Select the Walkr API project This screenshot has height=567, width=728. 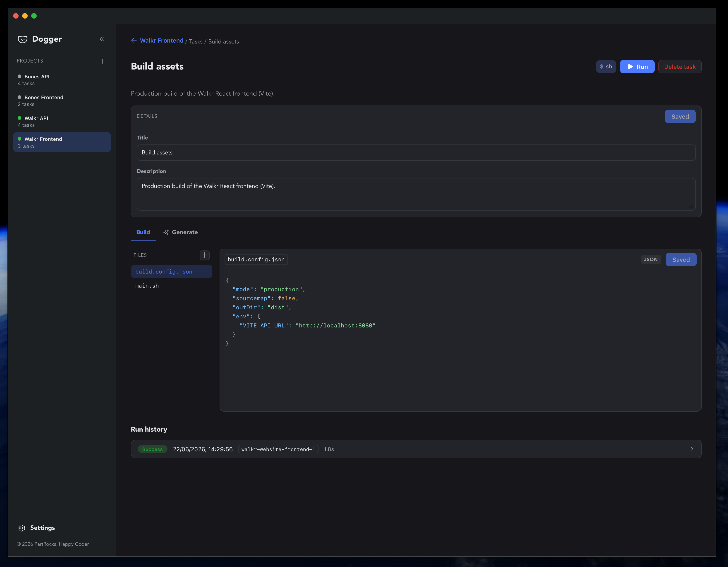click(x=62, y=121)
